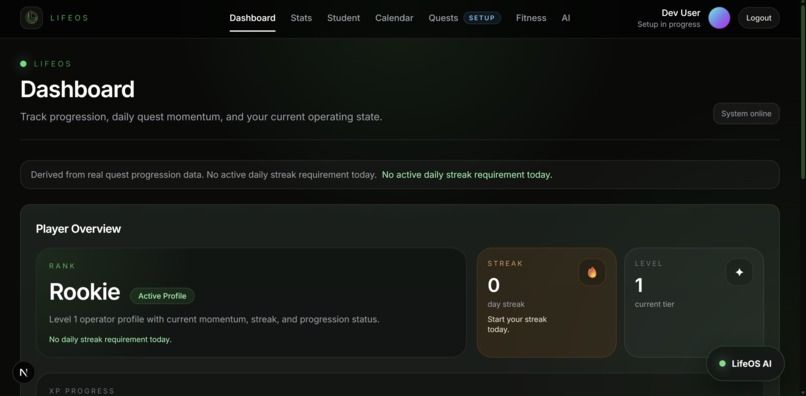Click the Dev User avatar circle
This screenshot has height=396, width=806.
(719, 18)
